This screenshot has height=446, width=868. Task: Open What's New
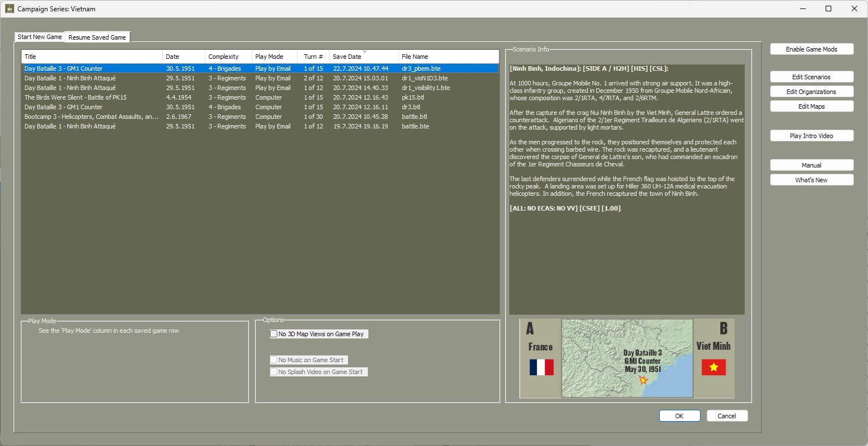[x=811, y=180]
